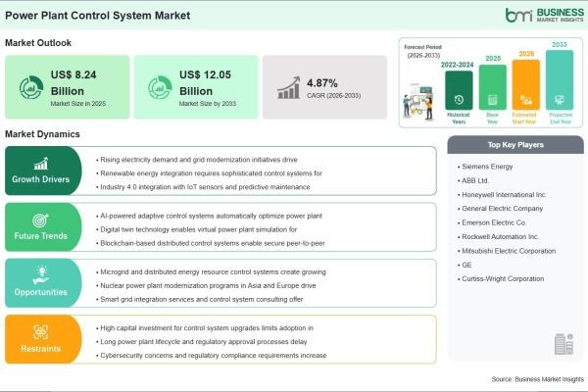Click the Forecast Period (2026-2033) label
The image size is (588, 392).
tap(423, 51)
